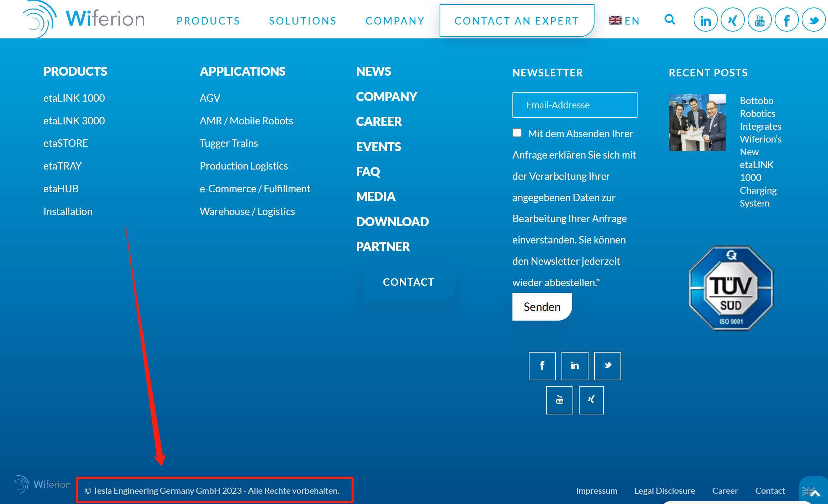Open etaLINK 1000 product link
This screenshot has height=504, width=828.
pos(74,98)
